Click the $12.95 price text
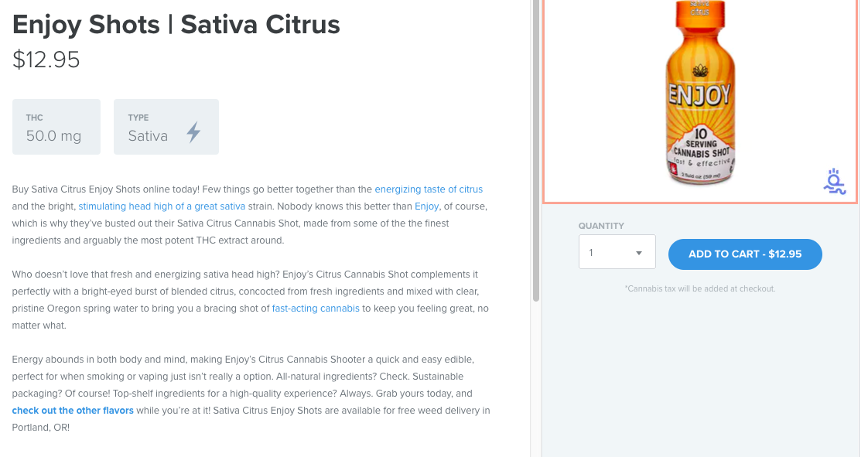 (46, 60)
